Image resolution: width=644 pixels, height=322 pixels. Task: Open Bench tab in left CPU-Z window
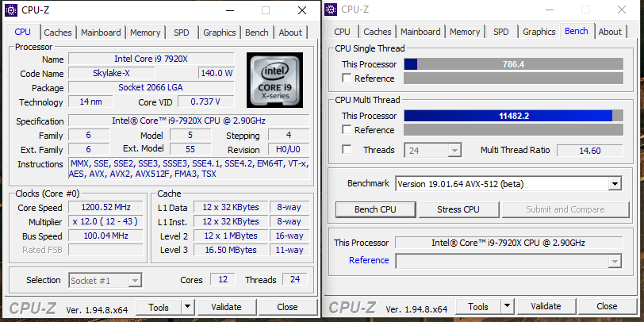click(257, 33)
